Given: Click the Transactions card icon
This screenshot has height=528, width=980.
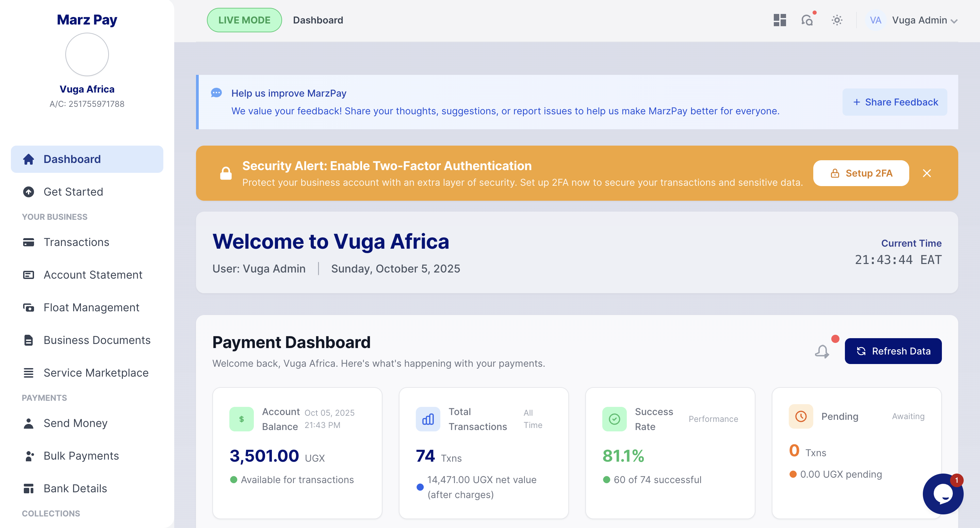Looking at the screenshot, I should tap(29, 242).
